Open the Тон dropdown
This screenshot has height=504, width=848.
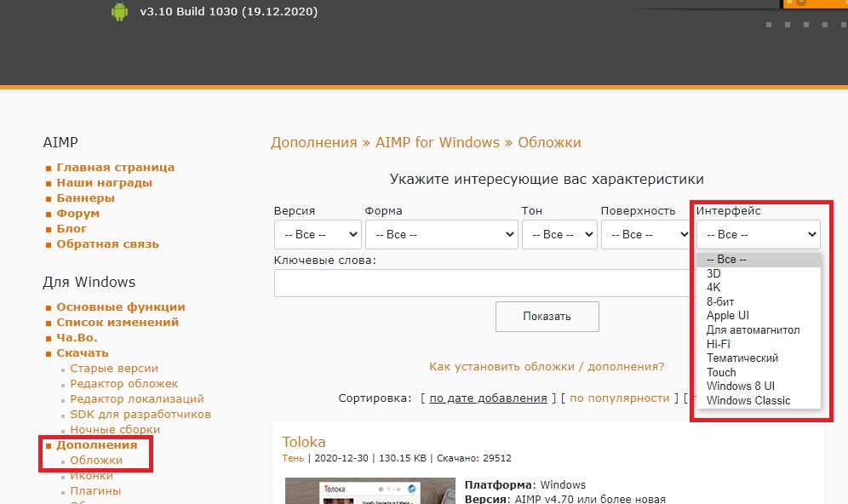(x=559, y=234)
